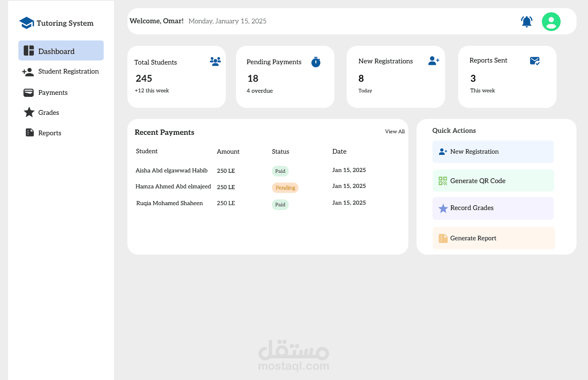This screenshot has height=380, width=588.
Task: Click the Recent Payments heading
Action: coord(165,132)
